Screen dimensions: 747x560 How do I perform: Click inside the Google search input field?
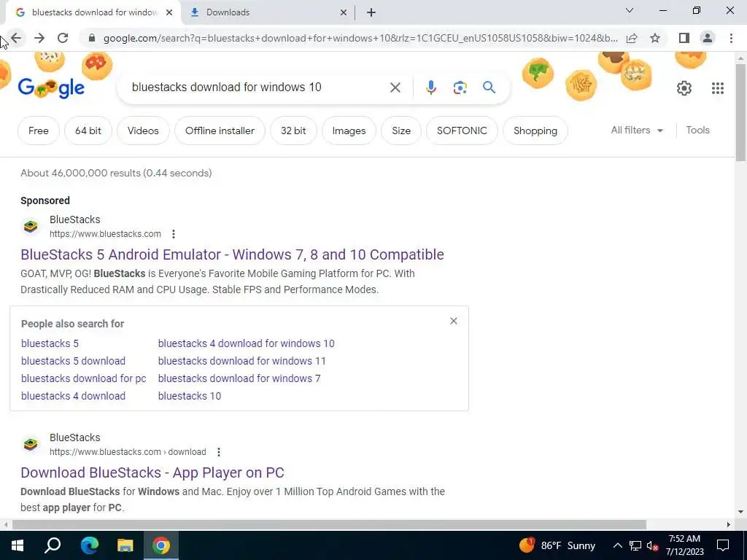[256, 87]
